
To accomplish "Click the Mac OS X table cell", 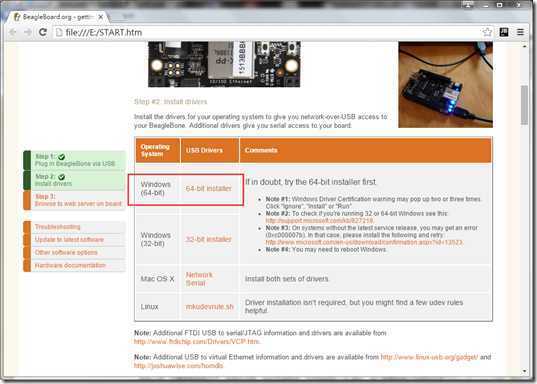I will 157,279.
